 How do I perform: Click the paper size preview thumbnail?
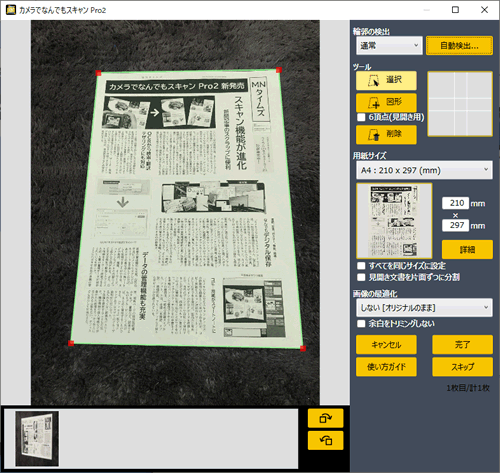pos(394,221)
